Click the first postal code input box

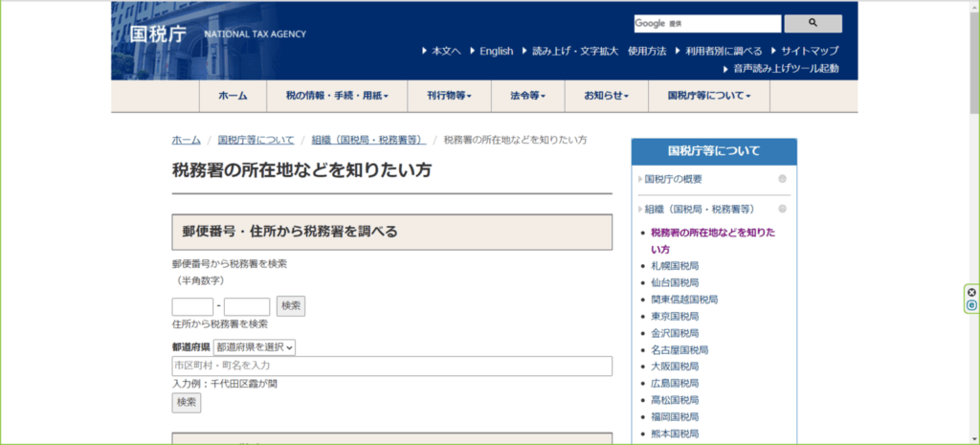[x=192, y=307]
